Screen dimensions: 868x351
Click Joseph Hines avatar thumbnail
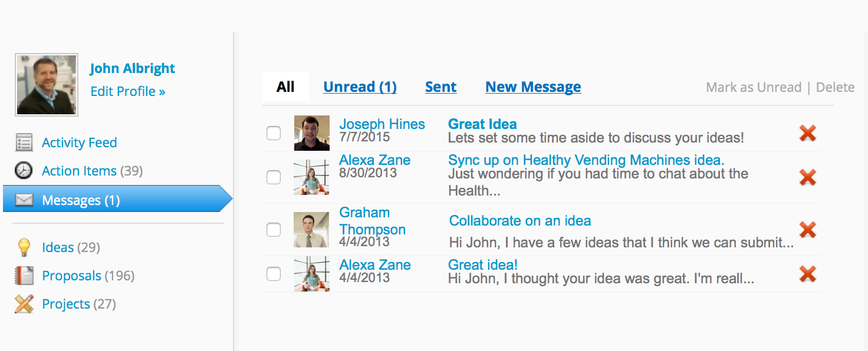click(311, 133)
